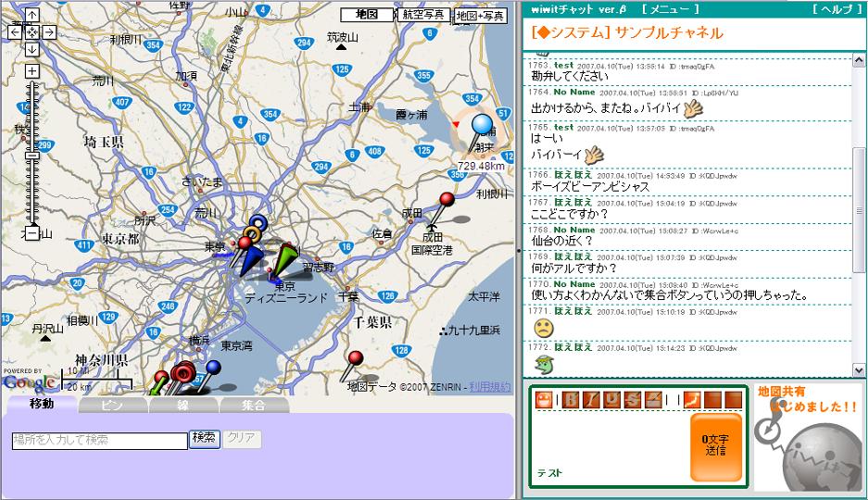The width and height of the screenshot is (868, 500).
Task: Click the chat scrollbar up arrow
Action: tap(859, 59)
